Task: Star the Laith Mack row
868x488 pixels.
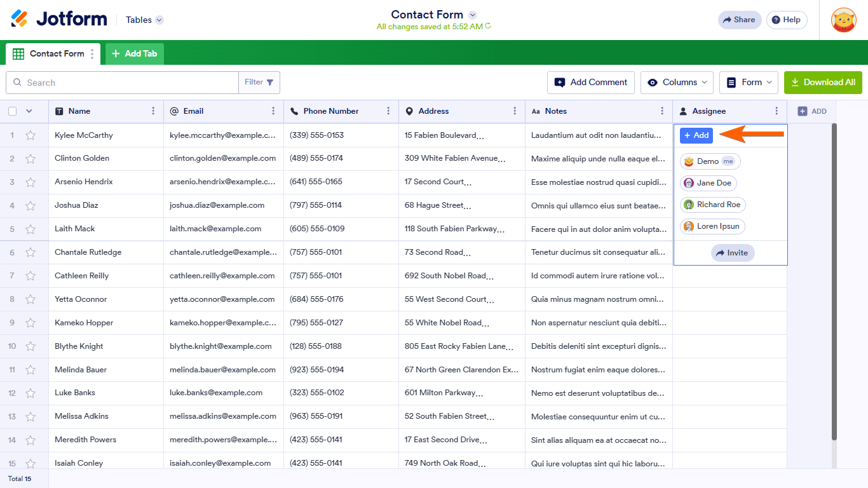Action: (31, 229)
